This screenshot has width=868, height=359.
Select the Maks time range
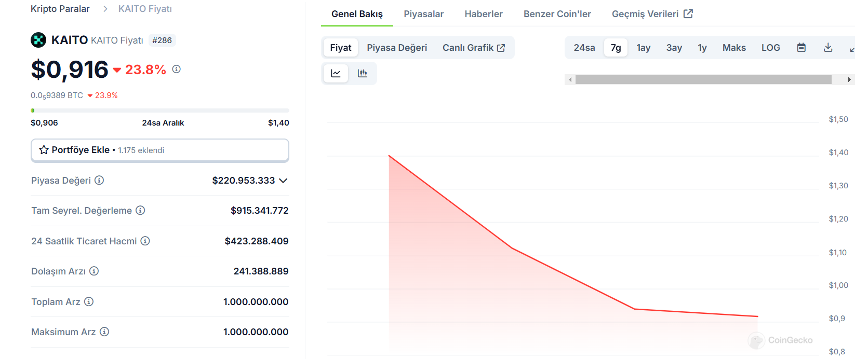pyautogui.click(x=734, y=48)
